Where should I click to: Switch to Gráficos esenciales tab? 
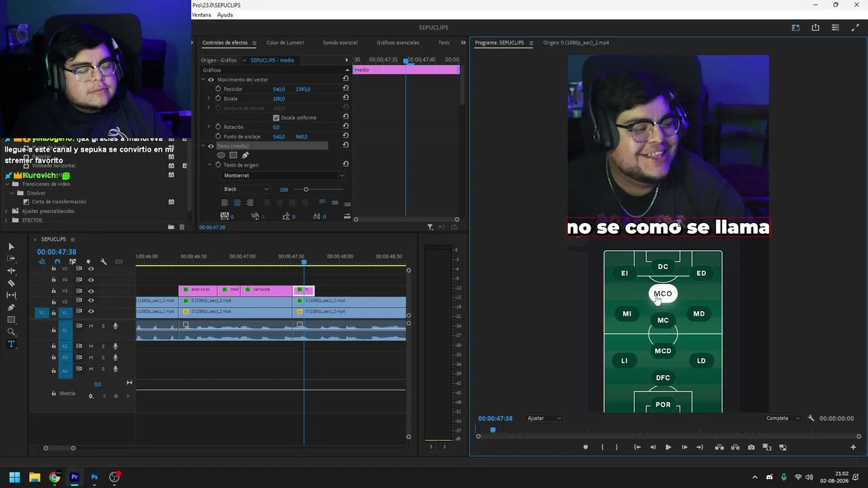398,43
